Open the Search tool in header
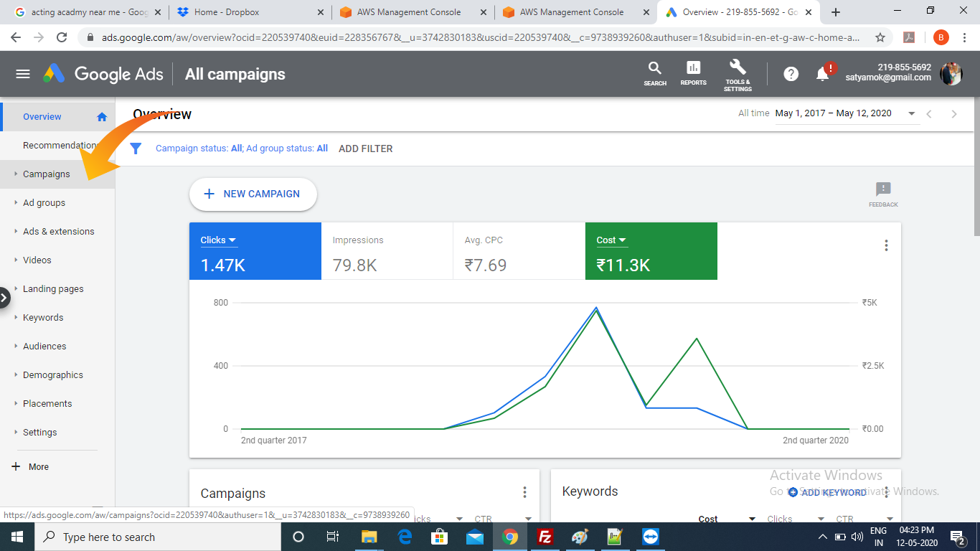The height and width of the screenshot is (551, 980). [x=655, y=74]
